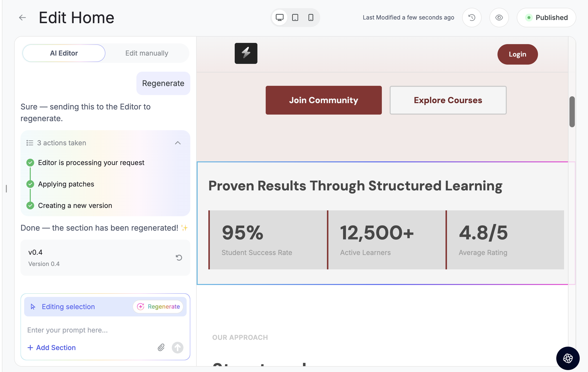Click the paperclip attachment icon
This screenshot has height=372, width=588.
click(161, 347)
